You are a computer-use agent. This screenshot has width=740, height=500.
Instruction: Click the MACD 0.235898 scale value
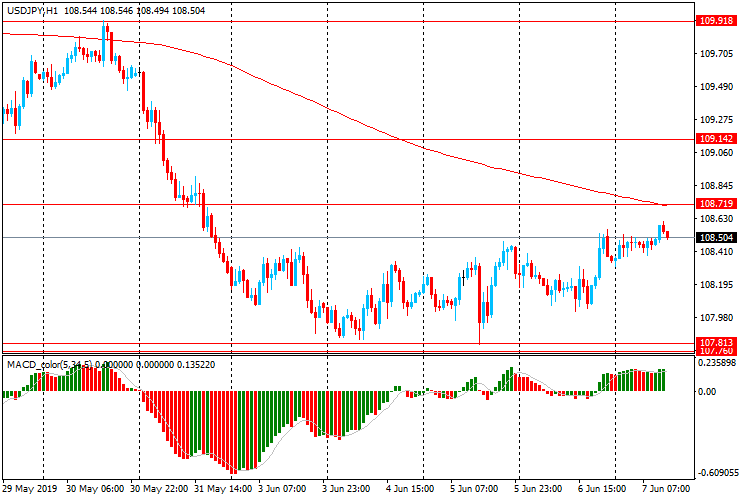(718, 364)
